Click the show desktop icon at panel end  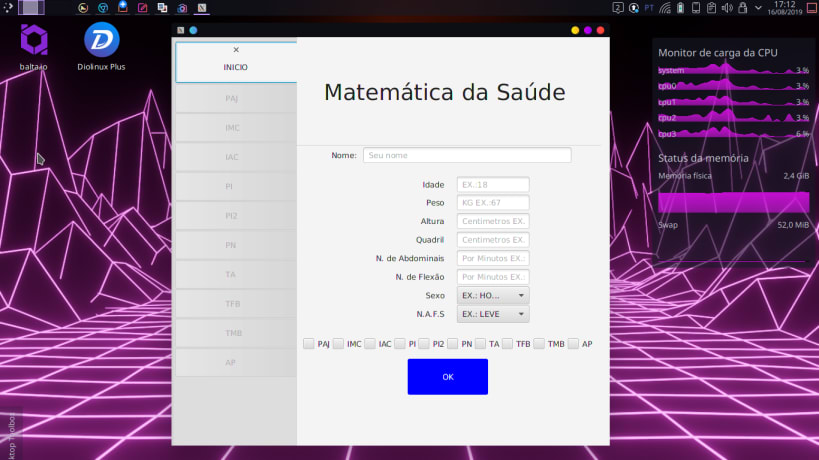click(812, 7)
